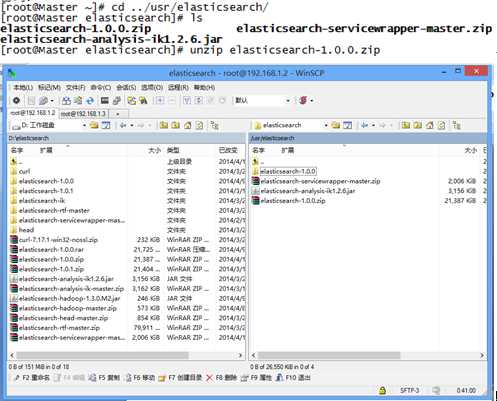Open the local back-history dropdown arrow

(x=132, y=126)
